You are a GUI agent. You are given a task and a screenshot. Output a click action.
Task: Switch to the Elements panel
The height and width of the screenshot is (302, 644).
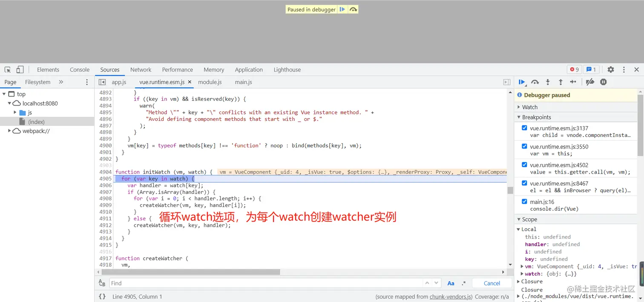(48, 70)
